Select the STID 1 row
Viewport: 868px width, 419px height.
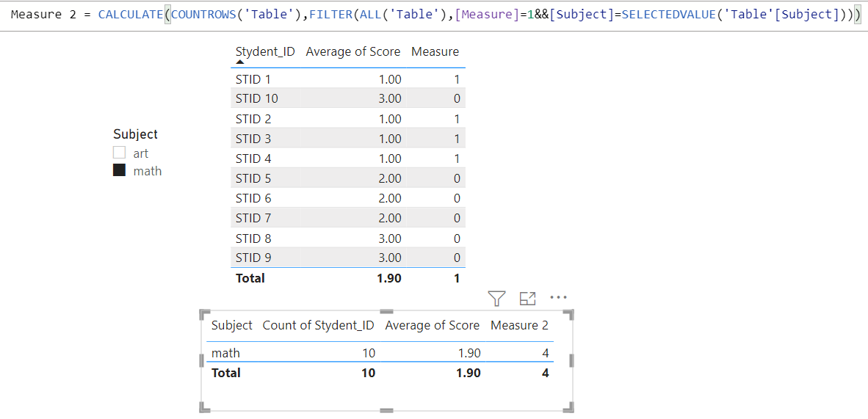point(348,79)
